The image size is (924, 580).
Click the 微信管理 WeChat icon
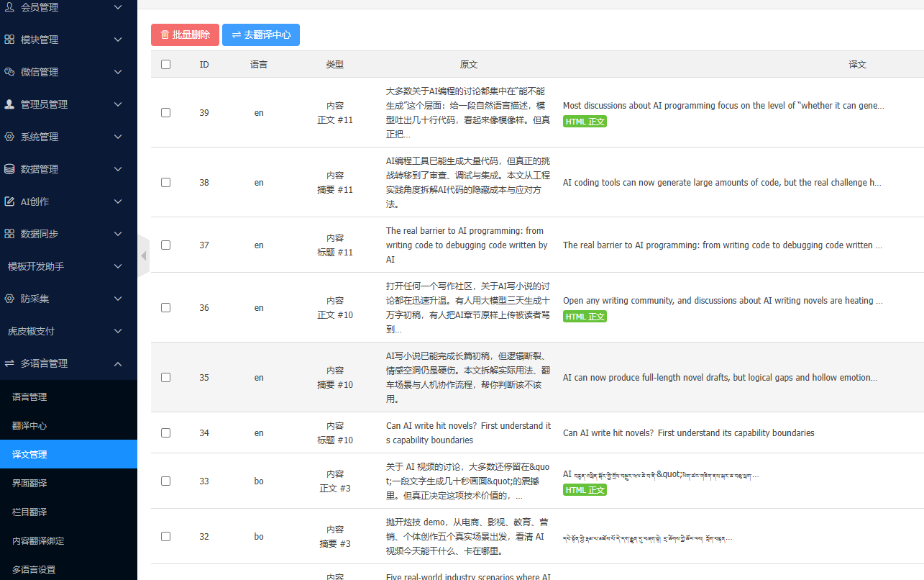pyautogui.click(x=9, y=72)
